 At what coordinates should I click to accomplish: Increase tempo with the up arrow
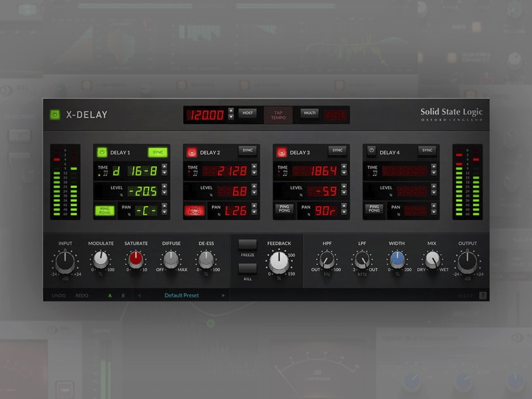(231, 111)
